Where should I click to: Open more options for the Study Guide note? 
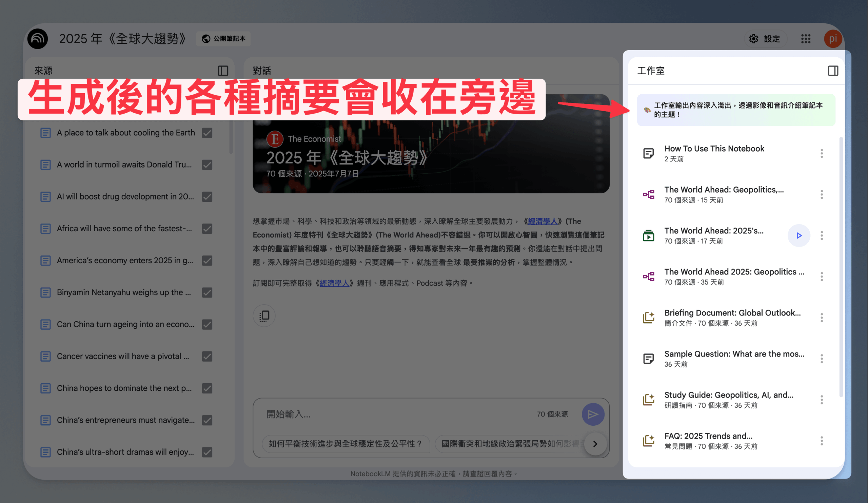coord(822,400)
